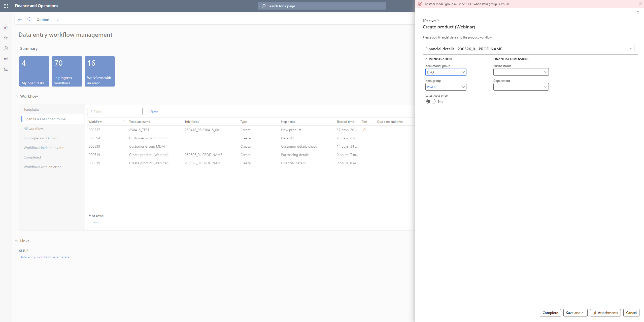This screenshot has height=322, width=644.
Task: Click Template name column header
Action: coord(139,122)
